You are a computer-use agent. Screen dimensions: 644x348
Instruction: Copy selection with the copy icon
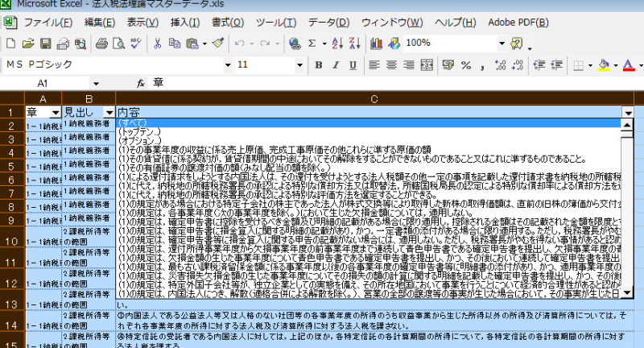[x=175, y=43]
